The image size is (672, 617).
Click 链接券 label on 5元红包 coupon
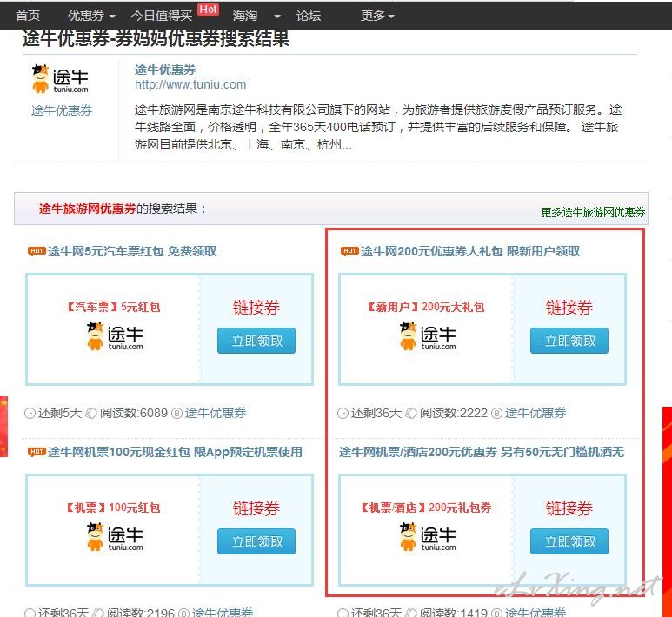pos(256,308)
